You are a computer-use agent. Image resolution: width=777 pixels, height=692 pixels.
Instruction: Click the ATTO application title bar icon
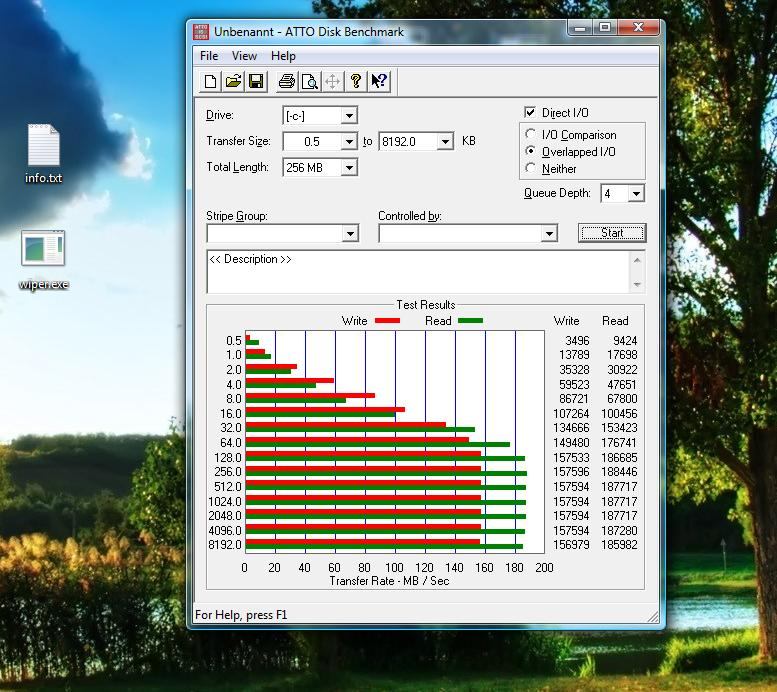[201, 32]
